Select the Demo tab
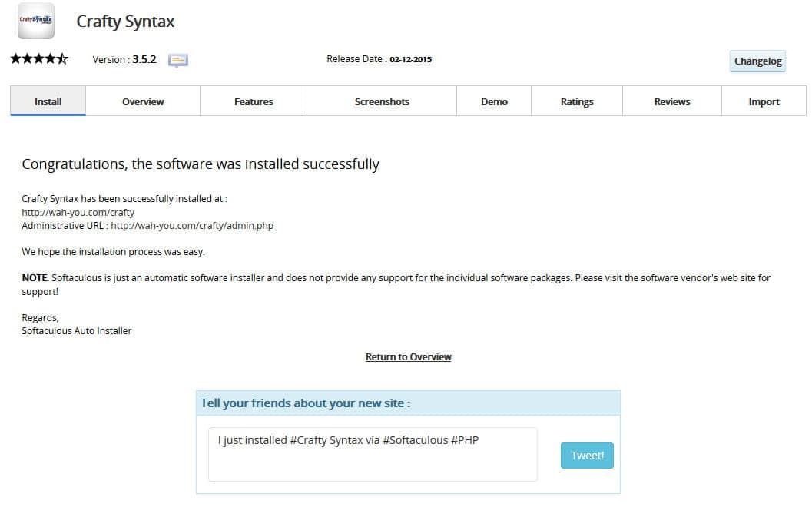812x517 pixels. pos(494,101)
